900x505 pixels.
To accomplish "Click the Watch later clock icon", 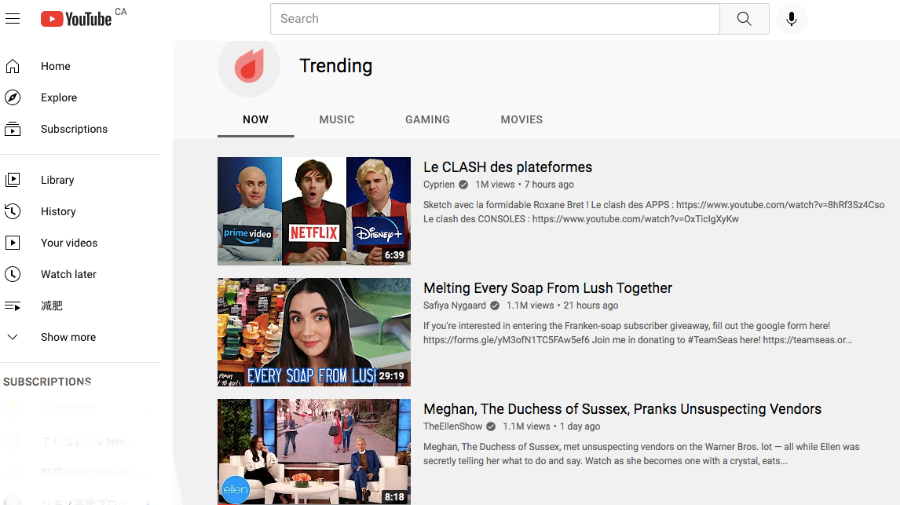I will (13, 274).
